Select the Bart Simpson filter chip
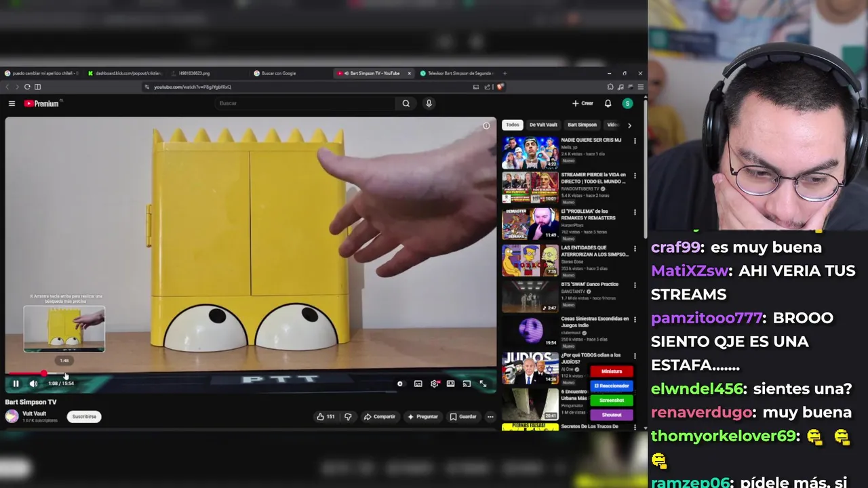This screenshot has width=868, height=488. point(582,125)
